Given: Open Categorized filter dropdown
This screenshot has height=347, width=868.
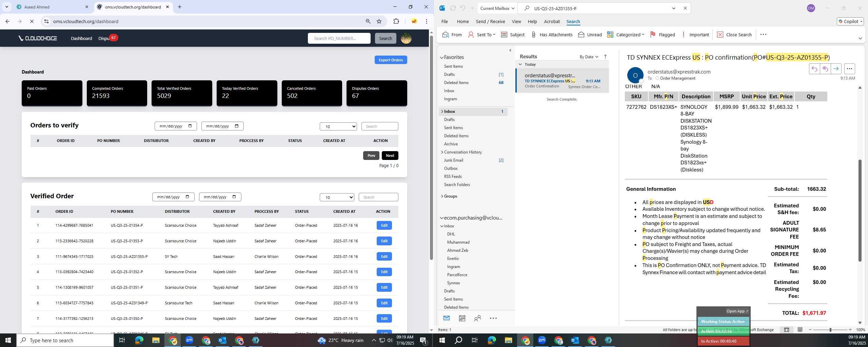Looking at the screenshot, I should point(626,35).
